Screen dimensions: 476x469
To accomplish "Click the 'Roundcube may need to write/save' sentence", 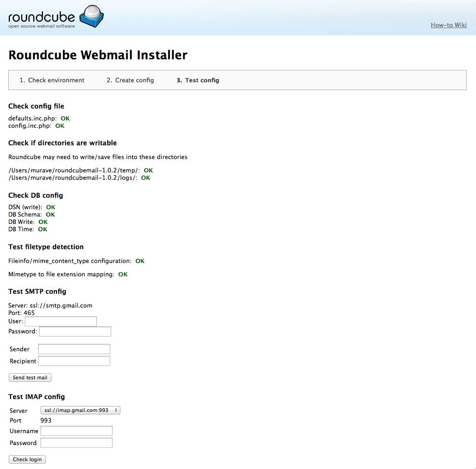I will coord(98,157).
